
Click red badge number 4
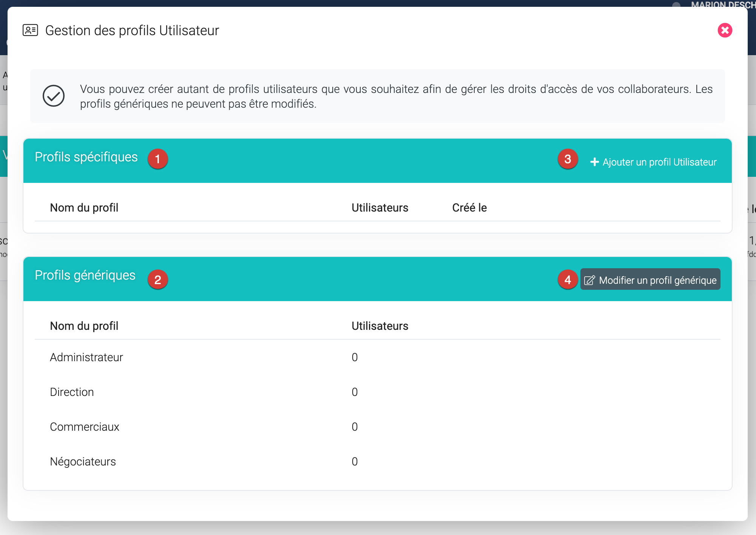tap(568, 280)
